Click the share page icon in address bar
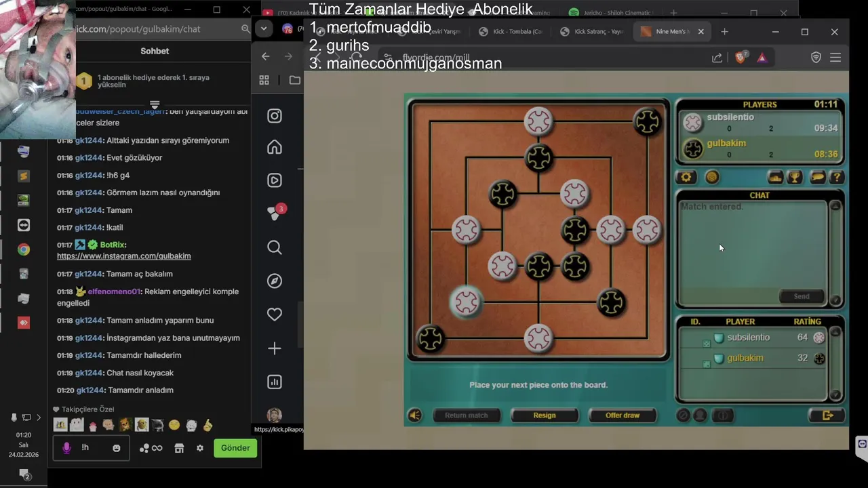This screenshot has width=868, height=488. (x=717, y=58)
